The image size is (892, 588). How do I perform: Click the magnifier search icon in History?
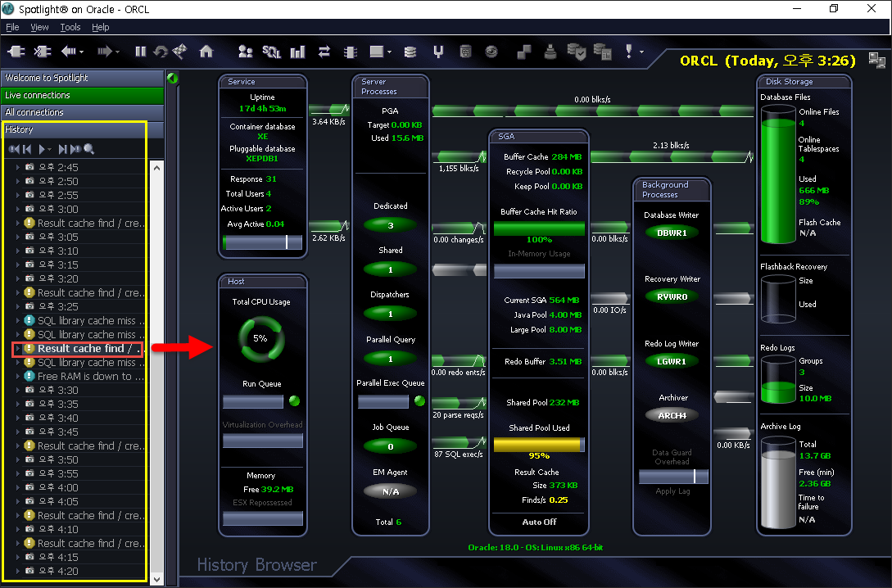(x=88, y=149)
